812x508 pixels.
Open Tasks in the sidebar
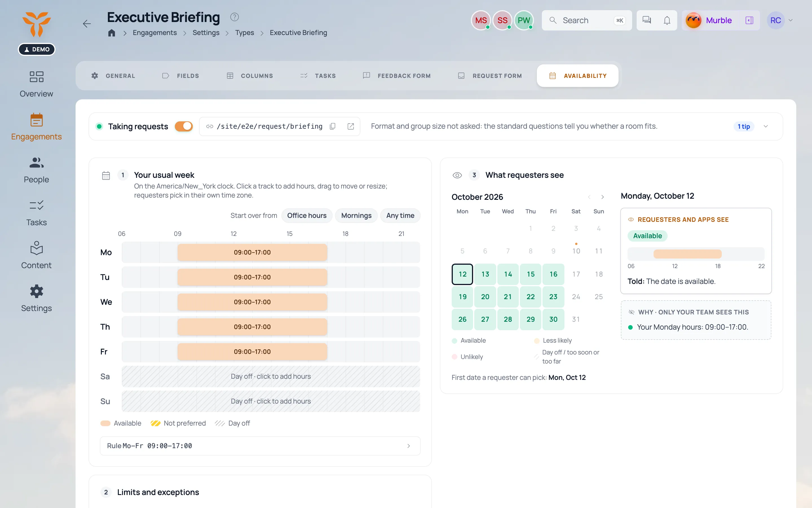(36, 213)
